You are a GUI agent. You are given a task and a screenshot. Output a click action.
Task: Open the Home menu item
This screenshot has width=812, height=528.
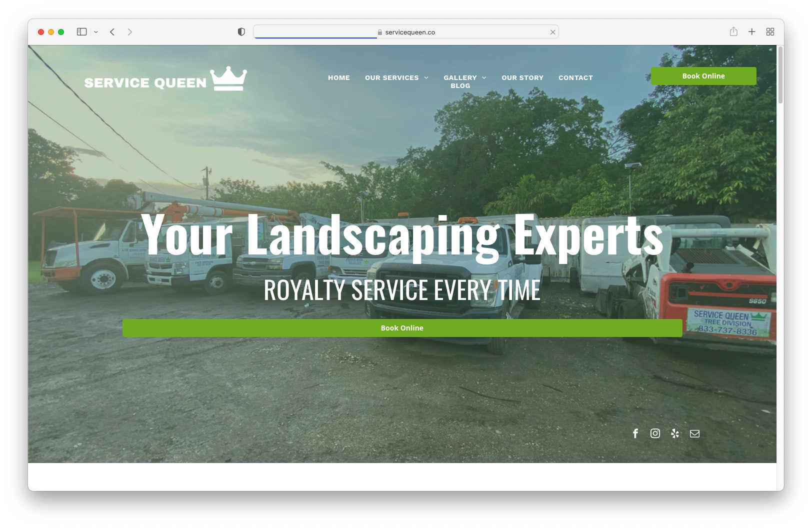tap(339, 78)
